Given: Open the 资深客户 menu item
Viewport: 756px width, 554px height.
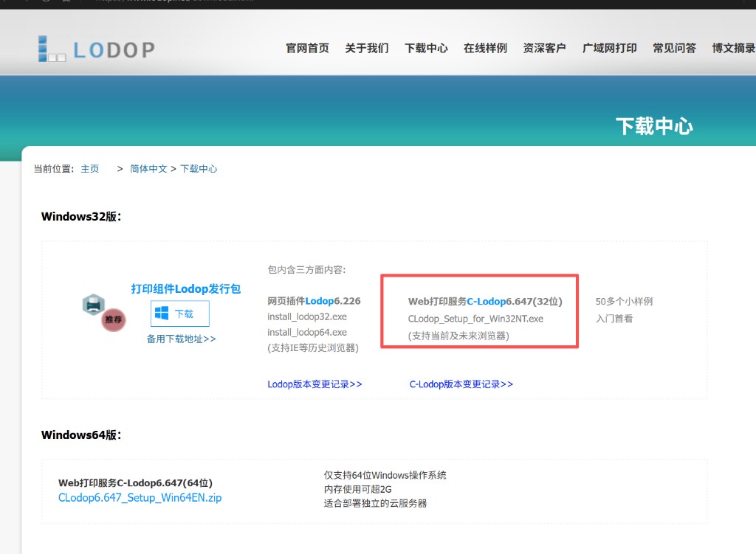Looking at the screenshot, I should (544, 48).
